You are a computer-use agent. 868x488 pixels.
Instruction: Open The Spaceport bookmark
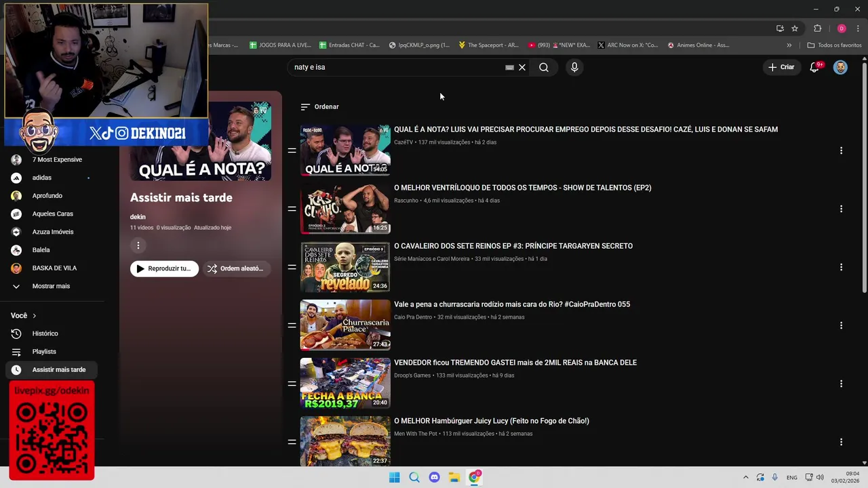[x=488, y=45]
